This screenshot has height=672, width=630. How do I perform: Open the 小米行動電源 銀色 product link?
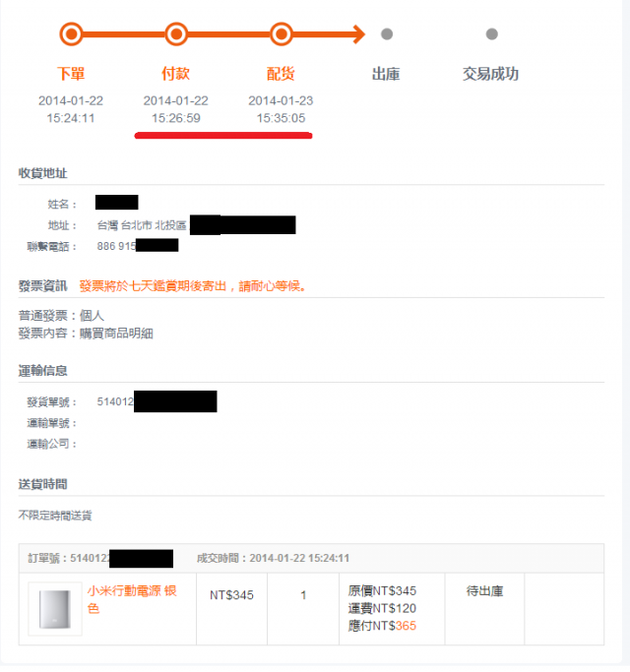[x=132, y=599]
